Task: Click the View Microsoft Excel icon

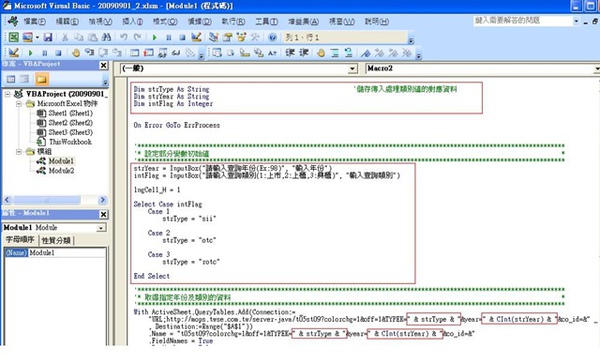Action: [13, 37]
